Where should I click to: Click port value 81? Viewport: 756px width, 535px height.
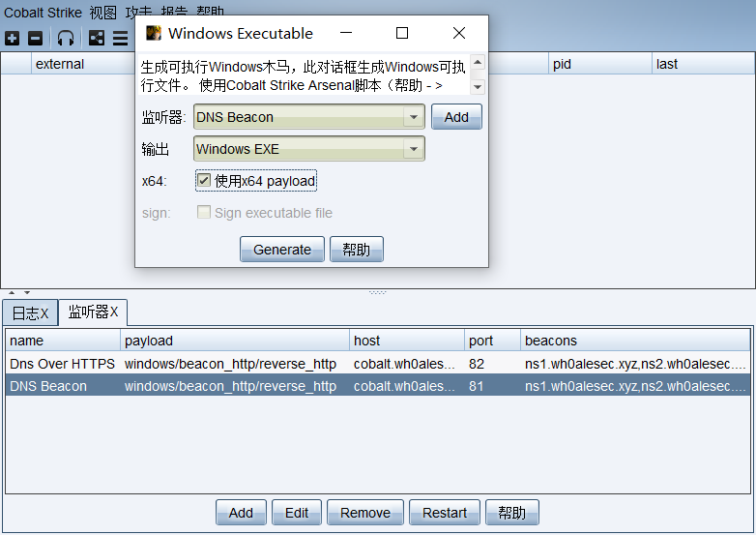pyautogui.click(x=477, y=386)
